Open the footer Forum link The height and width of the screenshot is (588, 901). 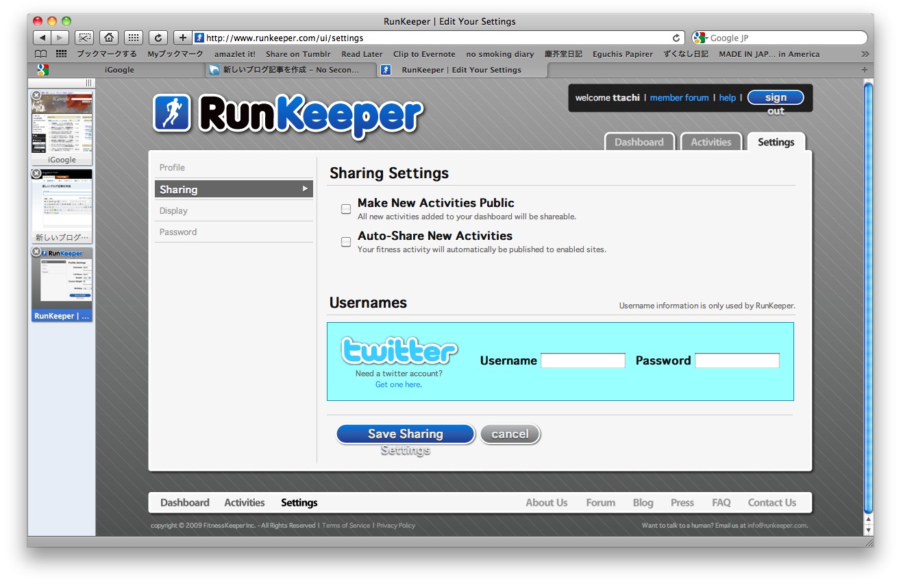[601, 502]
